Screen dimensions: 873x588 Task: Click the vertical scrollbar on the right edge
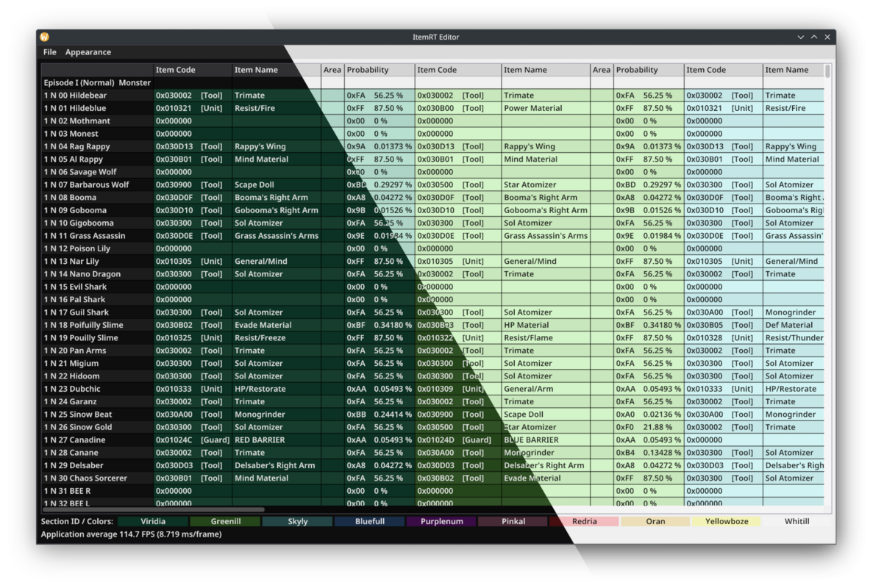tap(828, 71)
